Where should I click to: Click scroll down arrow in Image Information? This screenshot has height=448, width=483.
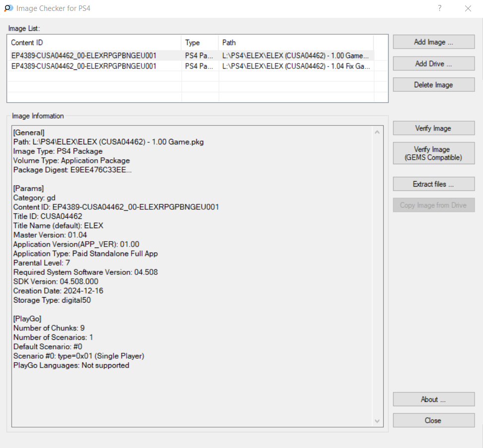(x=377, y=421)
